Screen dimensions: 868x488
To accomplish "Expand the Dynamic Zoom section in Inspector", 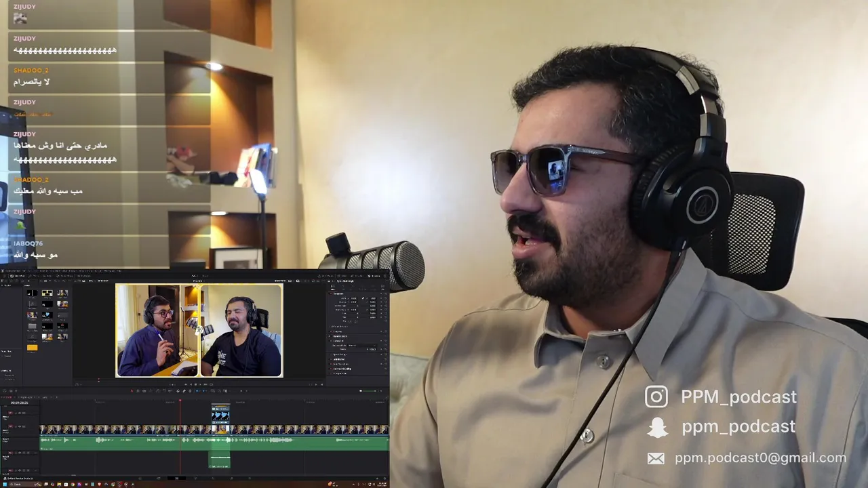I will [x=339, y=336].
